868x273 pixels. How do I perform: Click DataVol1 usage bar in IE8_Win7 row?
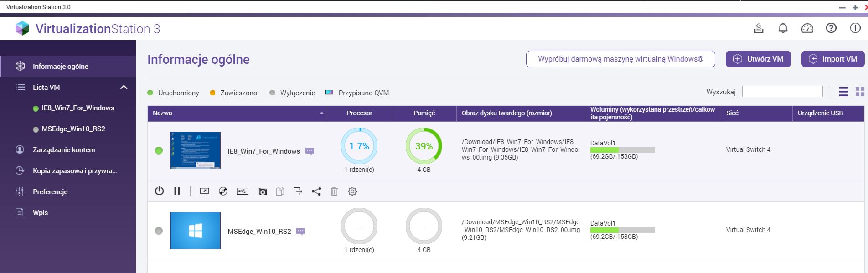click(x=622, y=150)
